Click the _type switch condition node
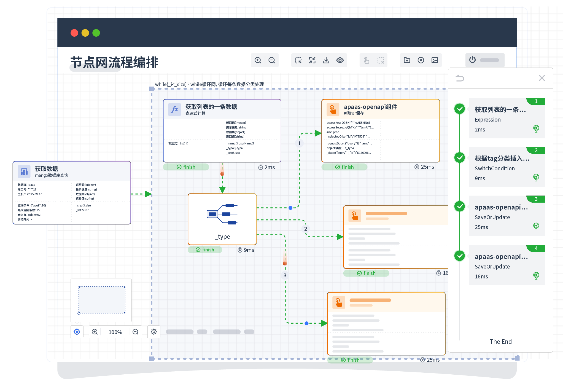The image size is (563, 392). pyautogui.click(x=222, y=219)
